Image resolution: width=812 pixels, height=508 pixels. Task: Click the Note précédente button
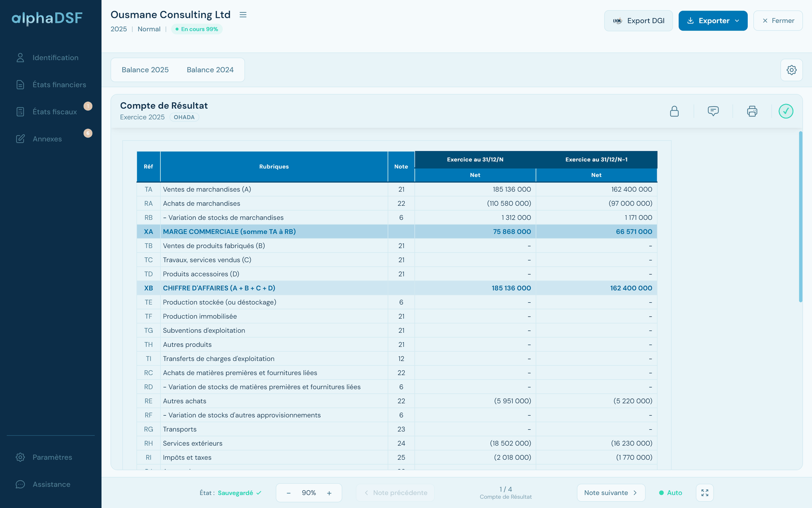click(395, 493)
